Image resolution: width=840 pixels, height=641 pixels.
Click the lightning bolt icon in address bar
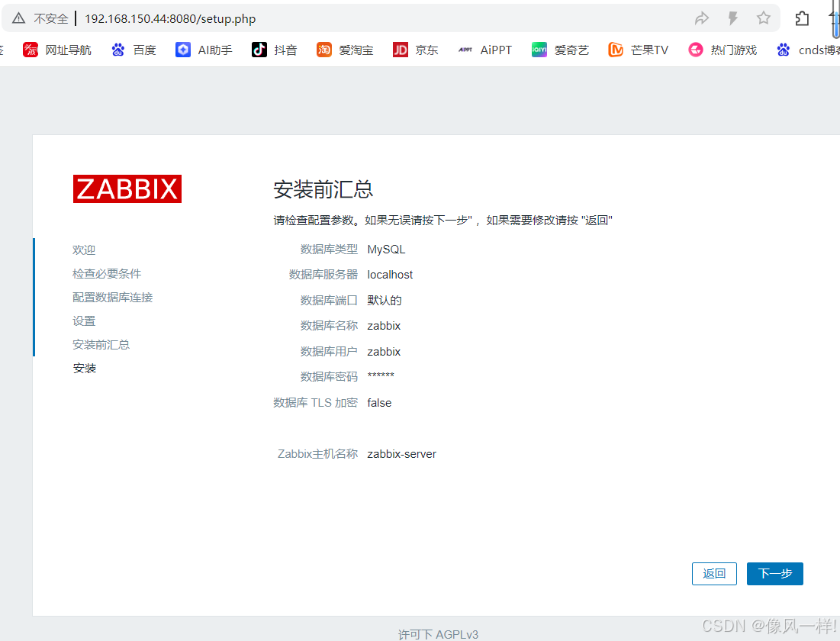click(x=733, y=19)
